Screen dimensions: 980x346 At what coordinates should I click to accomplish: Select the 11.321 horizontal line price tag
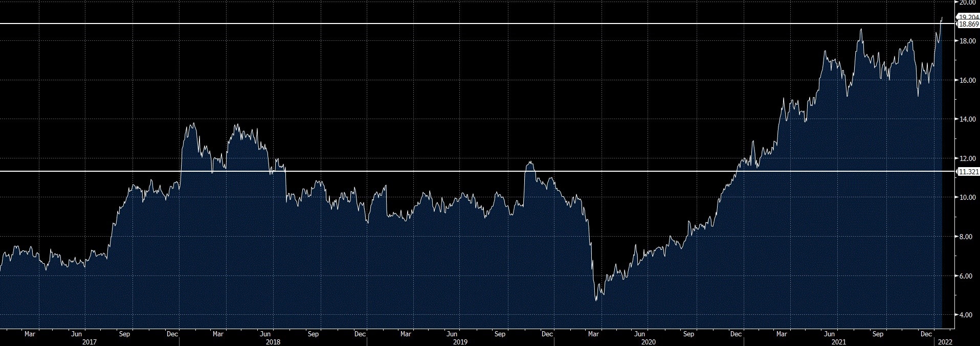point(968,172)
